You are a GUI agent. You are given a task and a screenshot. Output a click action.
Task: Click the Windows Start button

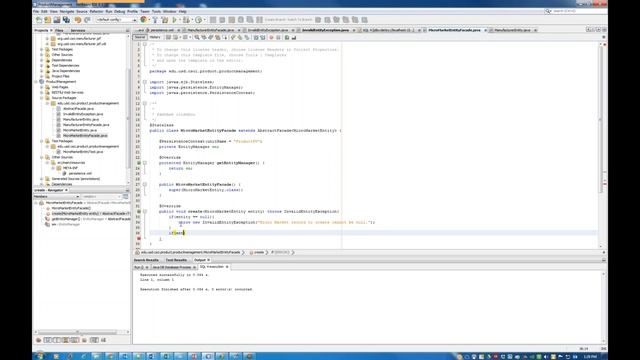40,356
